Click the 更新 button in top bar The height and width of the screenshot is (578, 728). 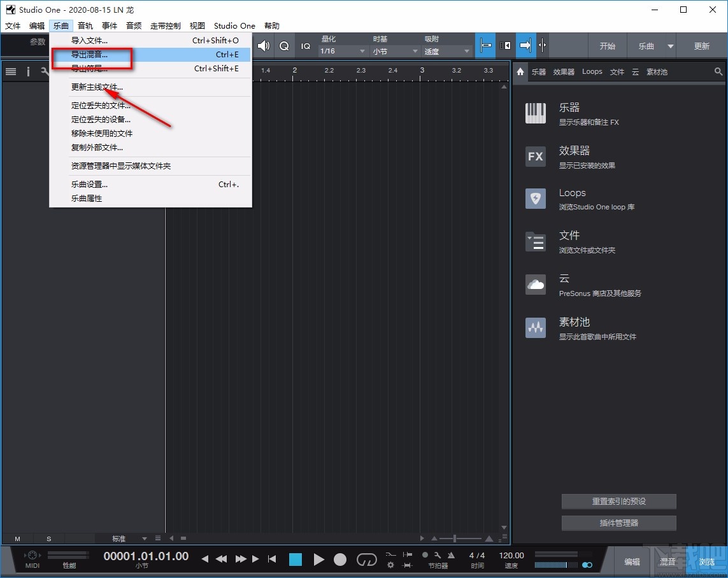tap(701, 46)
